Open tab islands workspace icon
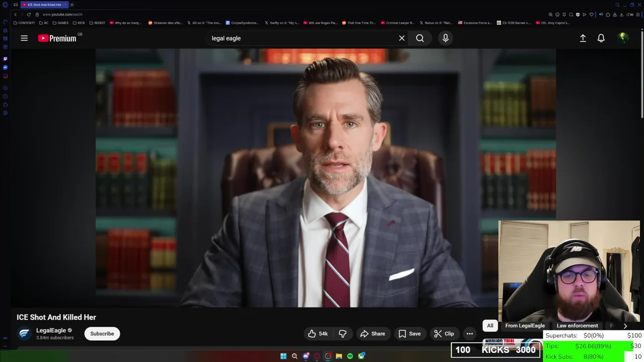Image resolution: width=644 pixels, height=362 pixels. [x=16, y=5]
